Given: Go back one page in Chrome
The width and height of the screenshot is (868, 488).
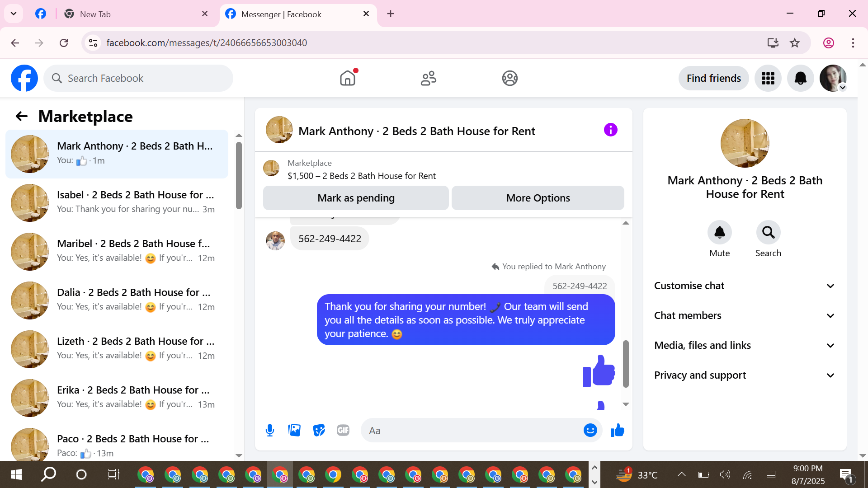Looking at the screenshot, I should tap(15, 43).
